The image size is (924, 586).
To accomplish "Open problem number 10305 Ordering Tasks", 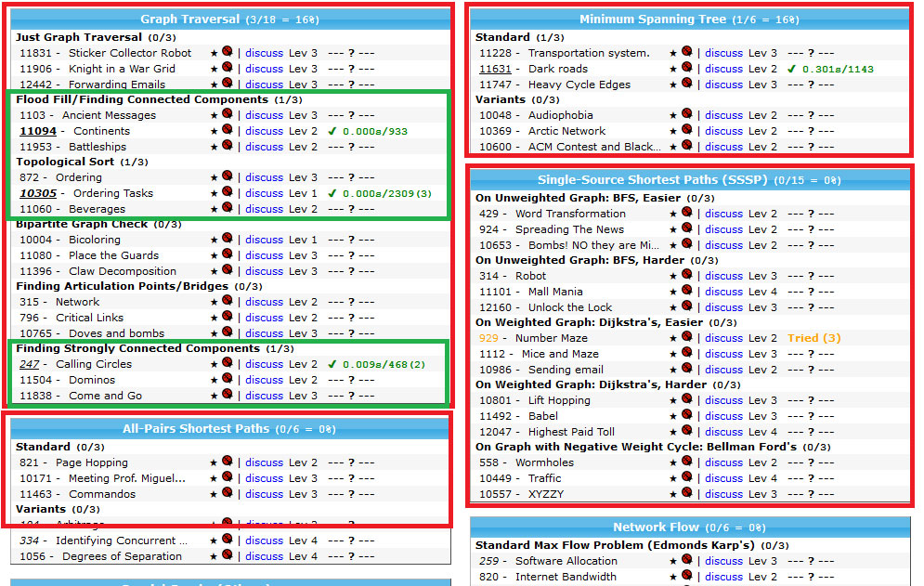I will tap(38, 193).
